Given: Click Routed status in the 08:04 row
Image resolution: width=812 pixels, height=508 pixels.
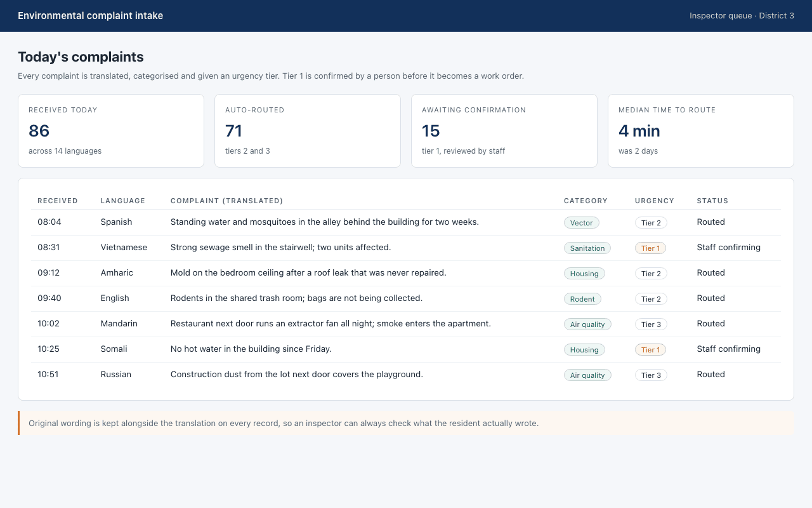Looking at the screenshot, I should pos(710,222).
